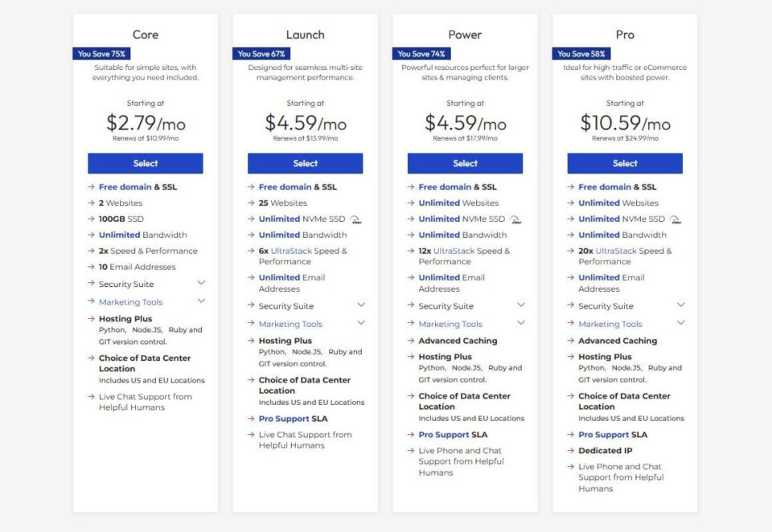Viewport: 772px width, 532px height.
Task: Click '2x Speed & Performance' text
Action: pyautogui.click(x=148, y=251)
